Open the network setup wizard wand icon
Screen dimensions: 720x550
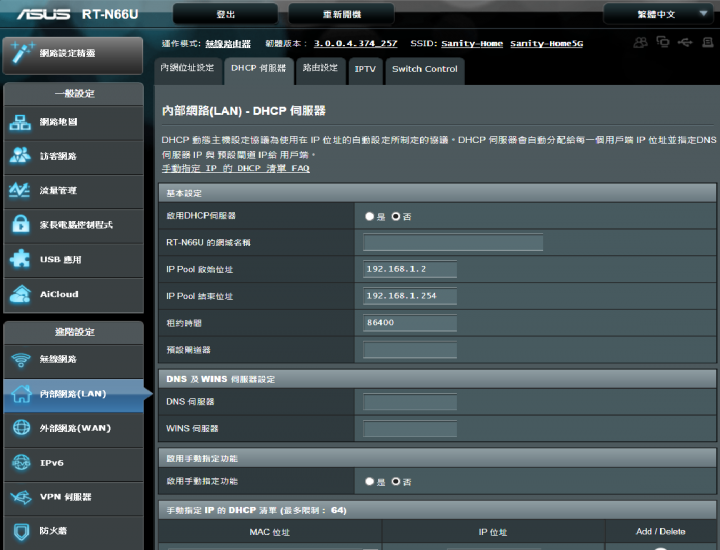coord(22,52)
